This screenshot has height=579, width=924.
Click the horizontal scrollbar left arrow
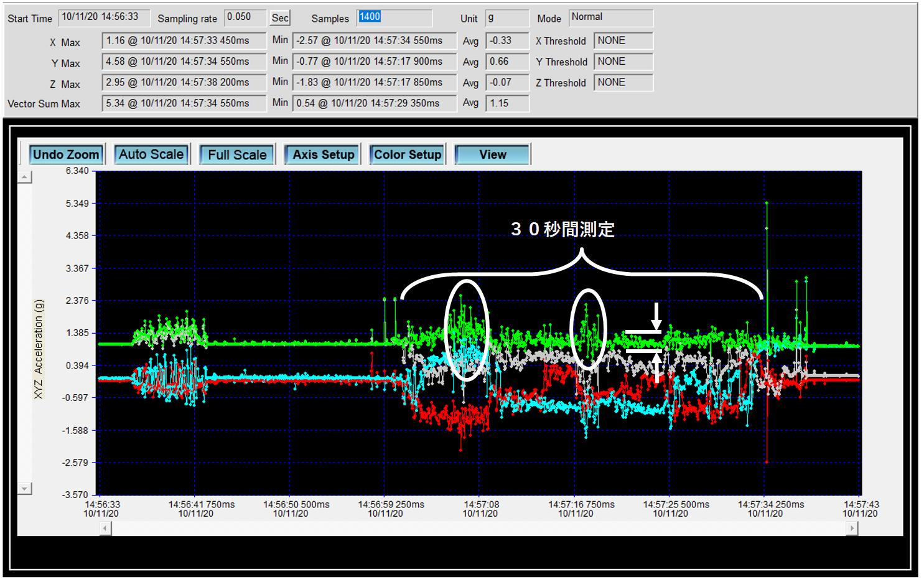[x=106, y=529]
